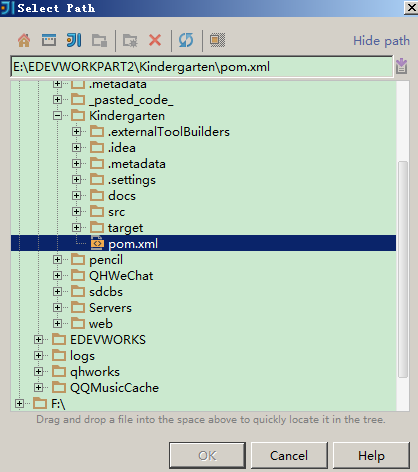
Task: Click the F:\ drive folder icon
Action: click(x=40, y=404)
